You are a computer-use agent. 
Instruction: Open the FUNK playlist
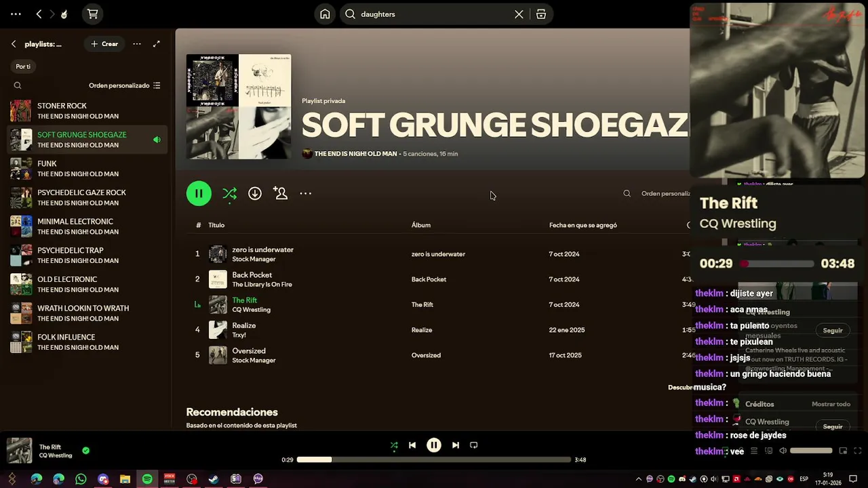click(88, 169)
